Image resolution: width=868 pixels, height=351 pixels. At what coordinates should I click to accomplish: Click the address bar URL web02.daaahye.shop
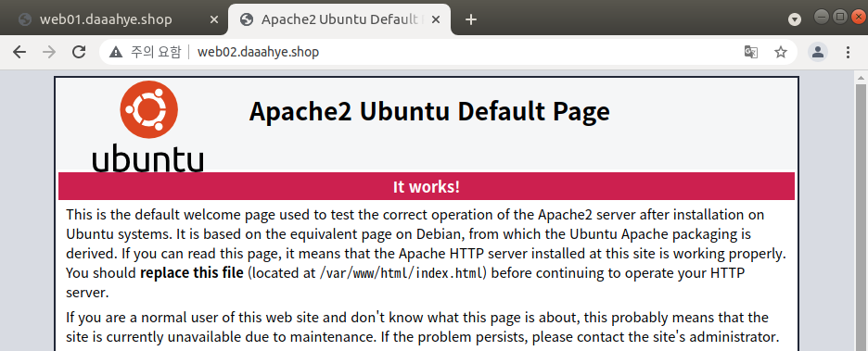[x=258, y=53]
